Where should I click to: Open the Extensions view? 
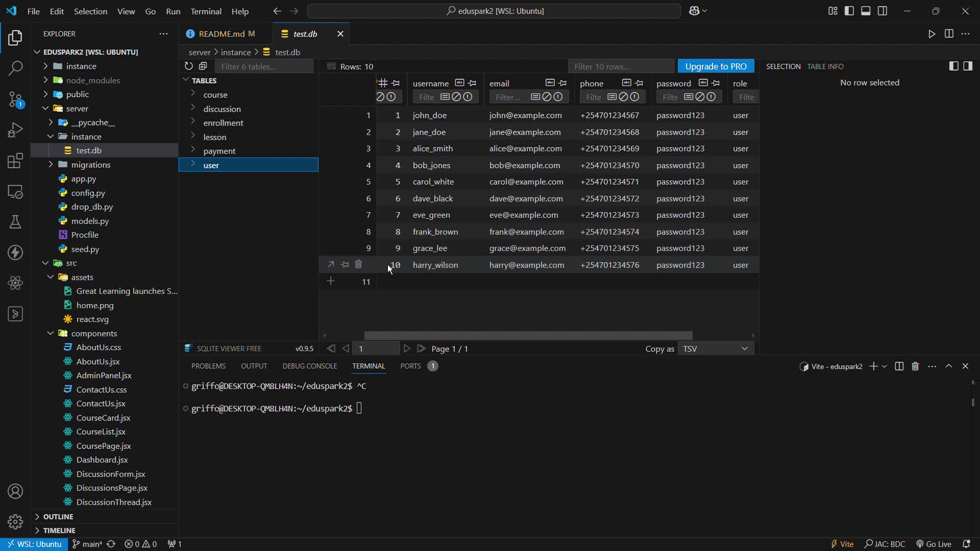(x=15, y=161)
